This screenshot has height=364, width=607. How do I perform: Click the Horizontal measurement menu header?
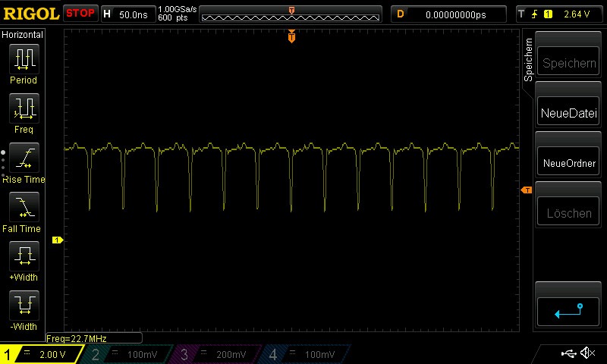click(x=22, y=34)
